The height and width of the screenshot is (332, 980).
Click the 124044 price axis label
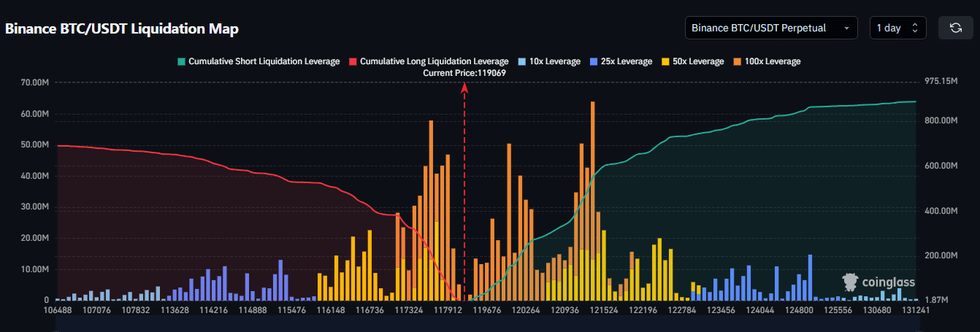point(760,310)
